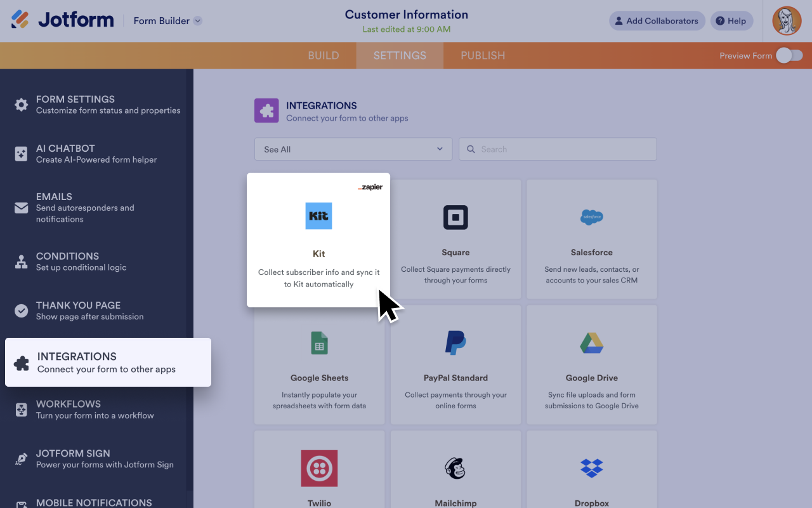Open the Twilio integration icon

[319, 469]
